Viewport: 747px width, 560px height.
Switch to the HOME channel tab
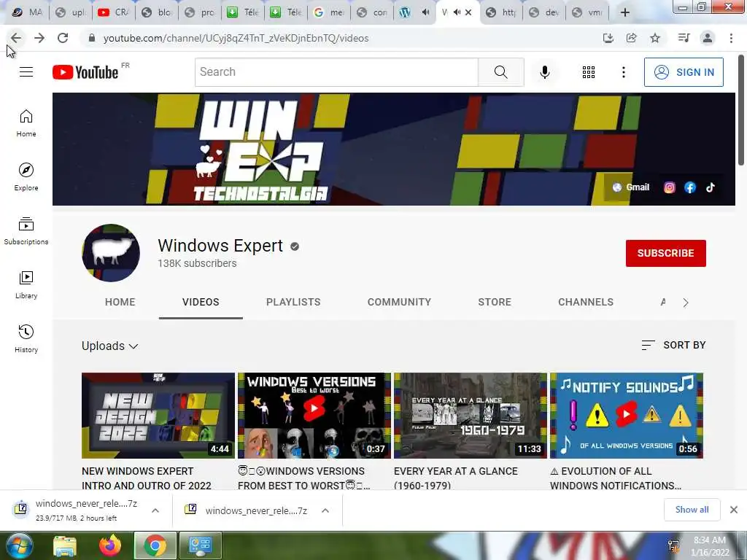[x=120, y=302]
